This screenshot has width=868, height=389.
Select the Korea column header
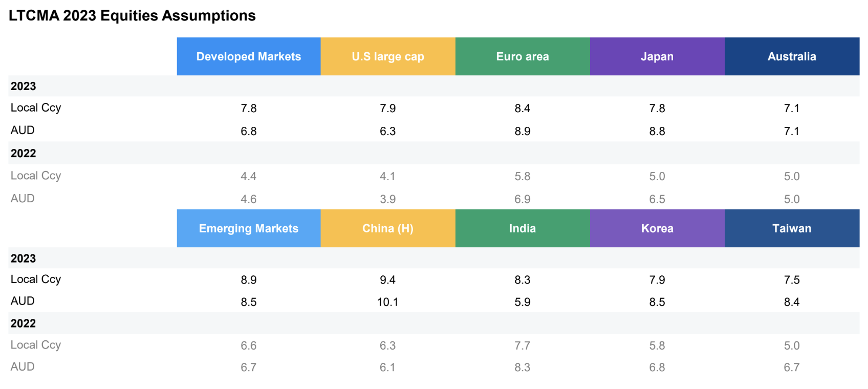tap(657, 229)
